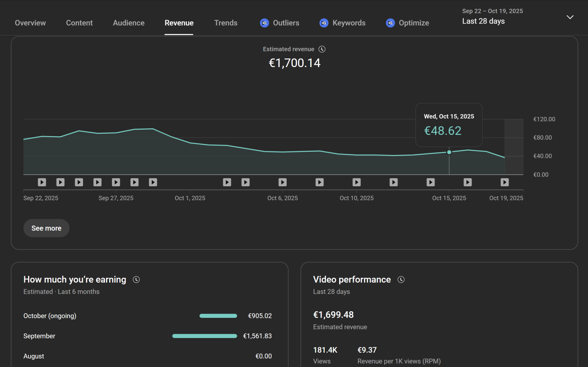Click the September earnings progress bar
The image size is (588, 367).
pos(204,336)
